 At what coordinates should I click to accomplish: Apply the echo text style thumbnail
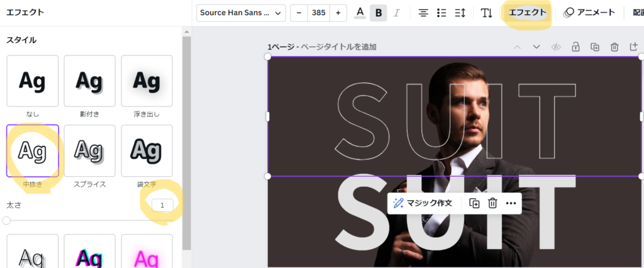(x=33, y=251)
